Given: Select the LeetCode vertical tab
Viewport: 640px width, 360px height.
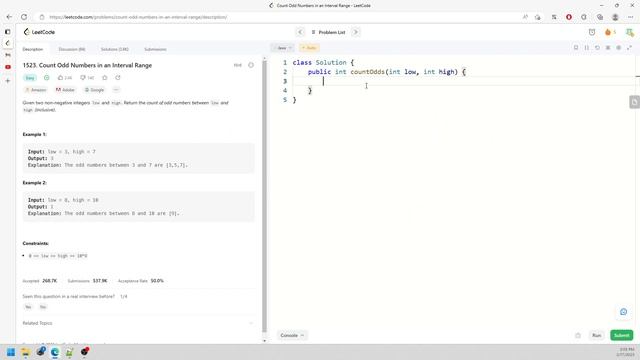Looking at the screenshot, I should (x=8, y=43).
